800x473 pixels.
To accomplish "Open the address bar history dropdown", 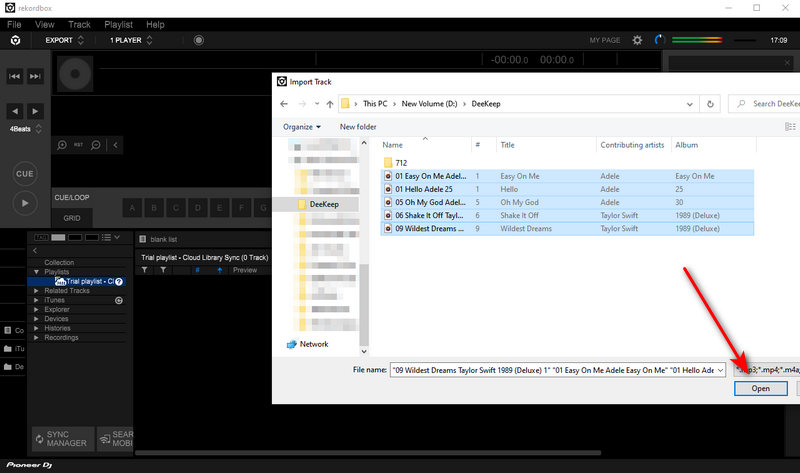I will (689, 104).
